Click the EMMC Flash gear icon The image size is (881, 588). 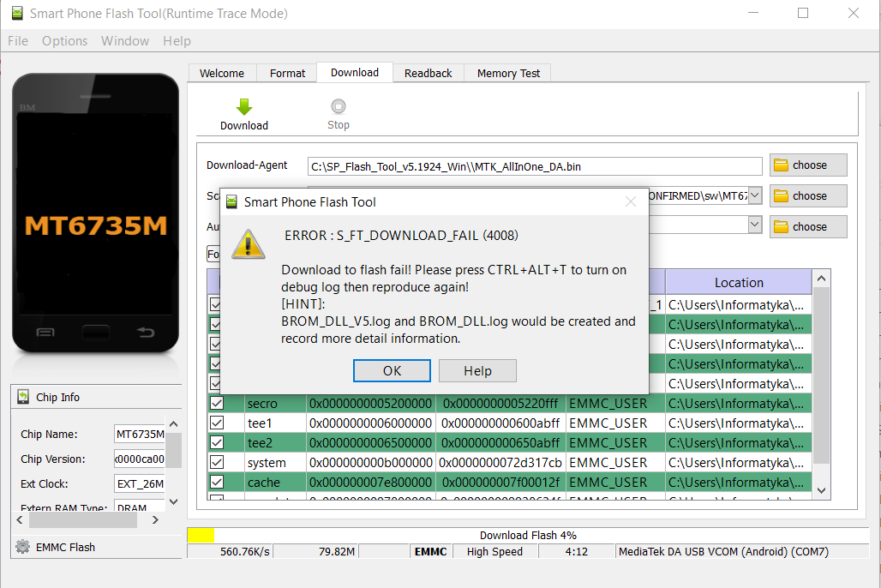pos(22,546)
